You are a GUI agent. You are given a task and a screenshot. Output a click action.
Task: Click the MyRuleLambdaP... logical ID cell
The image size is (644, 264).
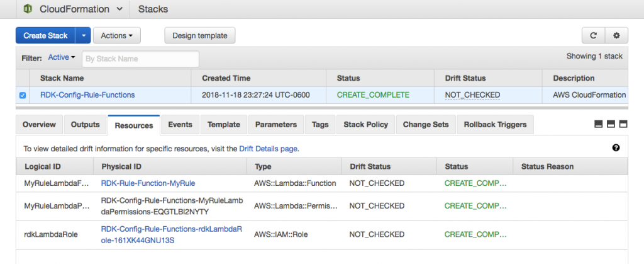(57, 207)
